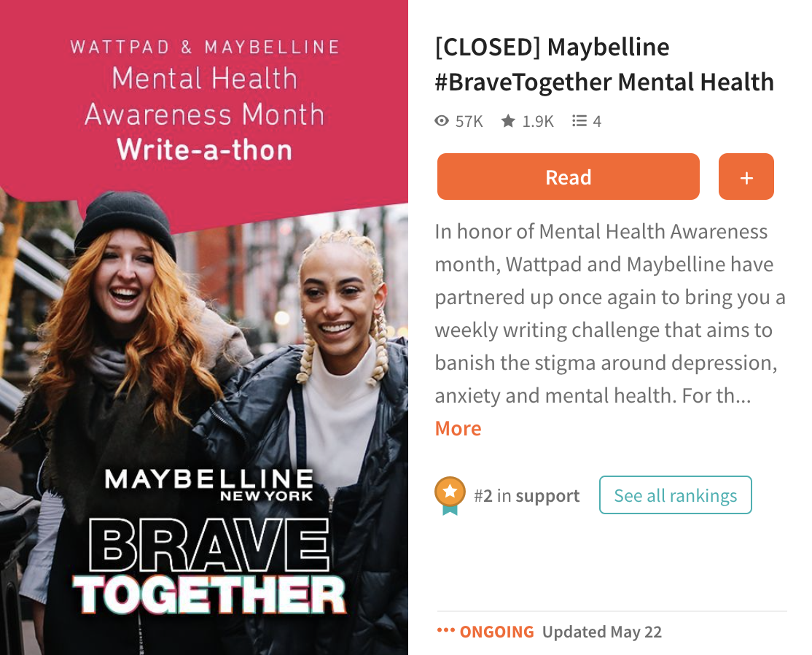Viewport: 812px width, 655px height.
Task: Click the eye reads icon
Action: [x=441, y=121]
